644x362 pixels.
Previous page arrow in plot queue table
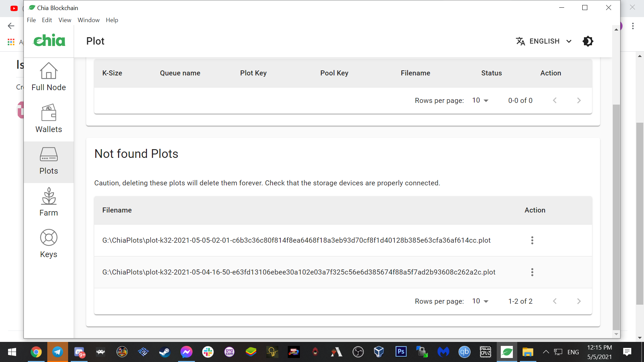(555, 101)
